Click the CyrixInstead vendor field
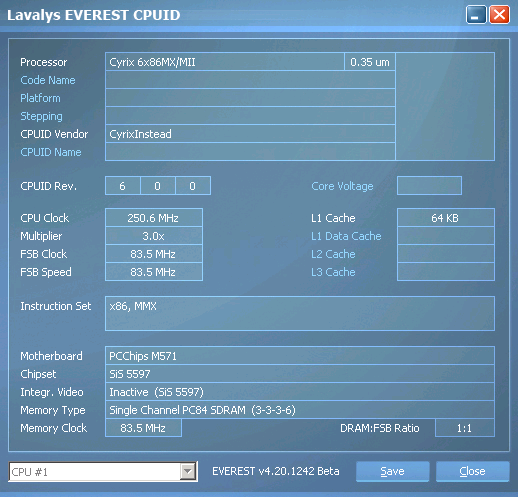518x497 pixels. pyautogui.click(x=250, y=134)
